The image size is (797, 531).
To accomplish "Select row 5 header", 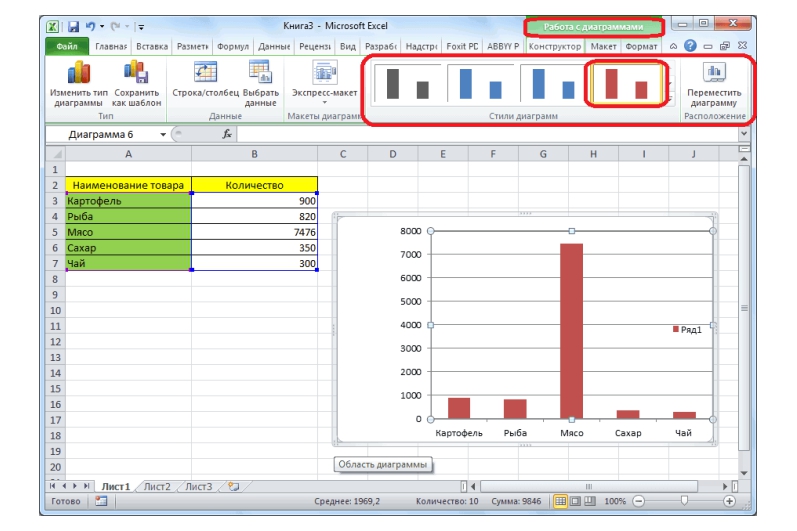I will tap(55, 232).
